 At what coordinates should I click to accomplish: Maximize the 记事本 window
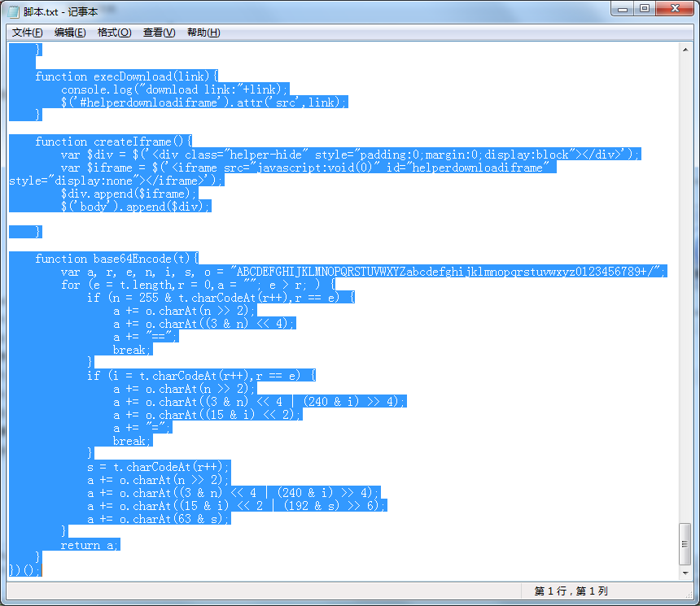click(x=644, y=8)
